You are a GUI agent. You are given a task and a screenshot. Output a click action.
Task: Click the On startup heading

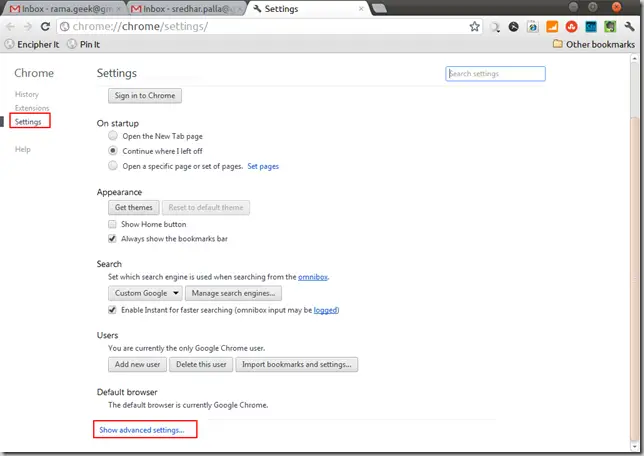click(118, 124)
